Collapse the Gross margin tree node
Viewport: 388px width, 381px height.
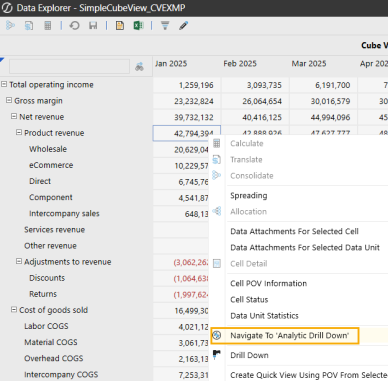coord(9,100)
